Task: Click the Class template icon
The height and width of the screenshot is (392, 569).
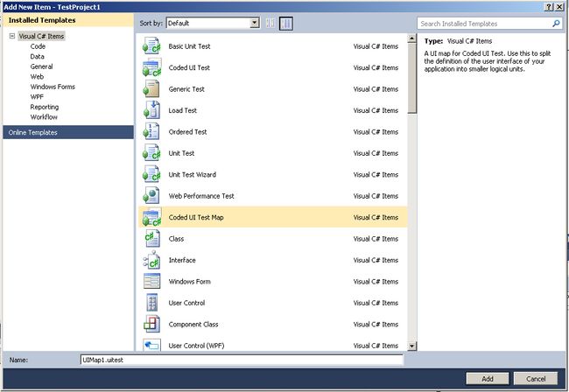Action: [x=151, y=239]
